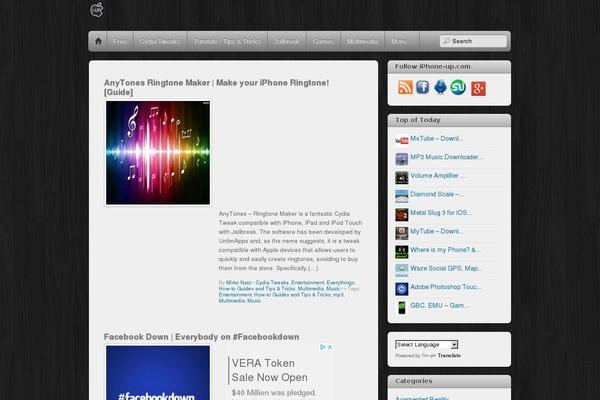This screenshot has width=600, height=400.
Task: Open the Volume Amplifier link
Action: click(x=438, y=175)
